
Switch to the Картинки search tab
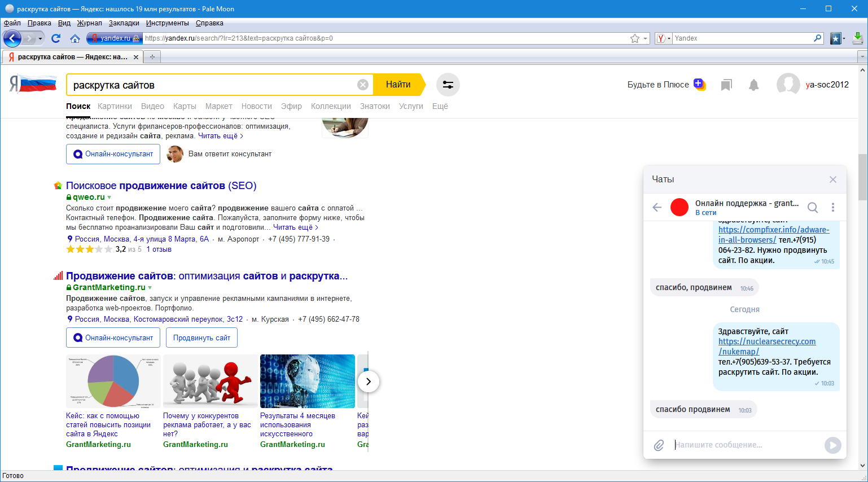point(115,106)
